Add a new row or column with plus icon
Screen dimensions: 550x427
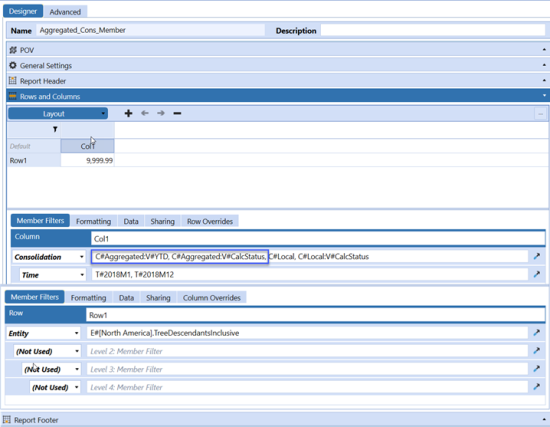128,113
